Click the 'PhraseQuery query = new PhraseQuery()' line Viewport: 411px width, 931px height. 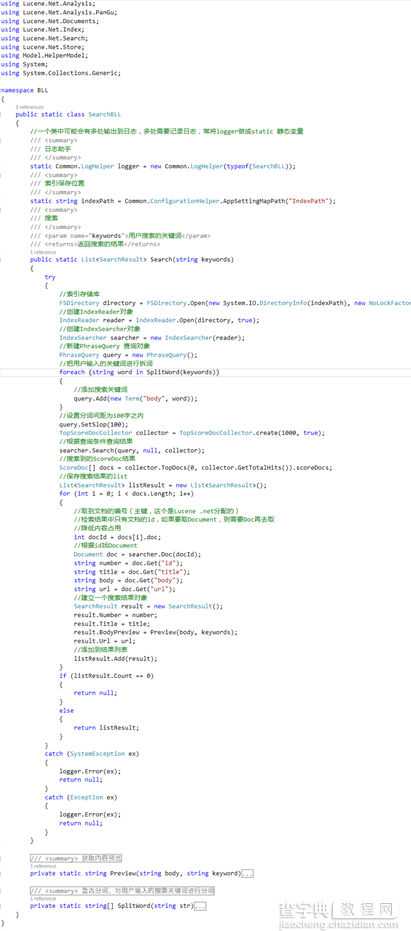(128, 355)
